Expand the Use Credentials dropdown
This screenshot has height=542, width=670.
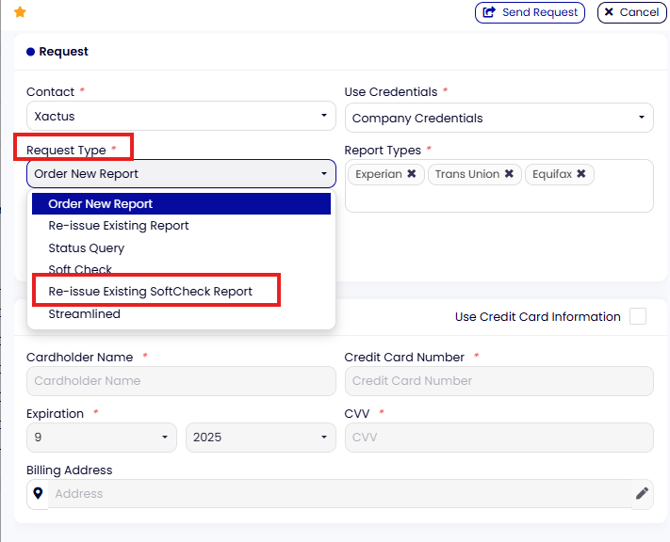[x=499, y=118]
